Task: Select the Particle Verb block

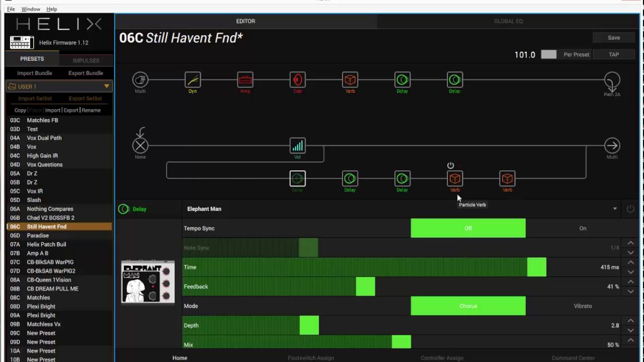Action: 455,178
